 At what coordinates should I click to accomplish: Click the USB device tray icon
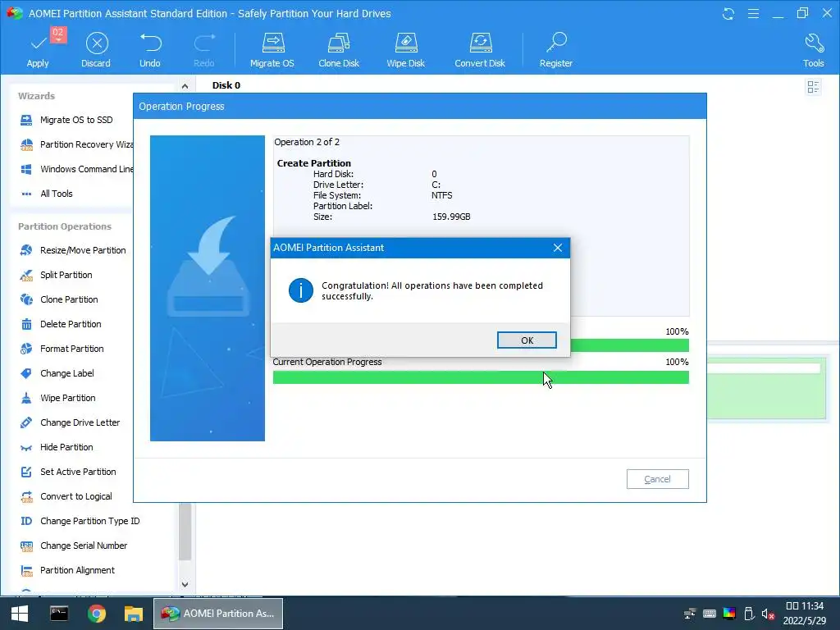tap(749, 614)
